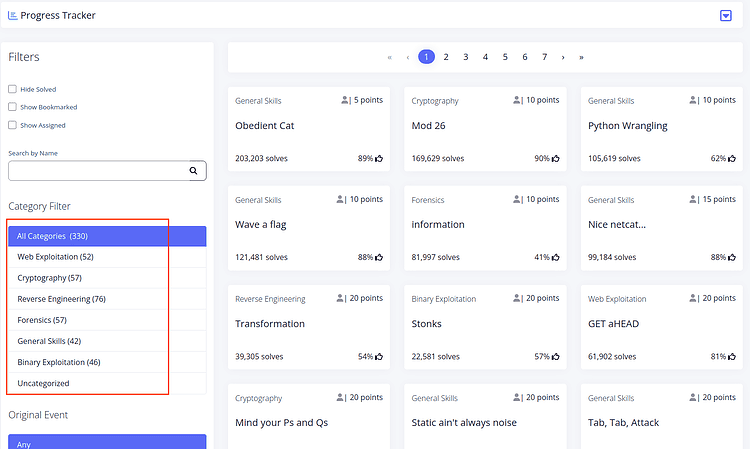Filter by Uncategorized challenges
This screenshot has height=449, width=750.
[107, 383]
